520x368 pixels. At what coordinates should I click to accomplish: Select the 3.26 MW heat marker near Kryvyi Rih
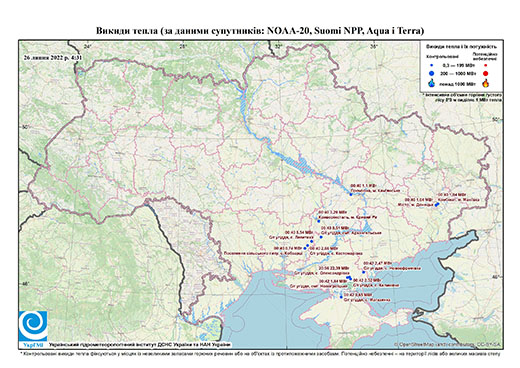(x=319, y=221)
